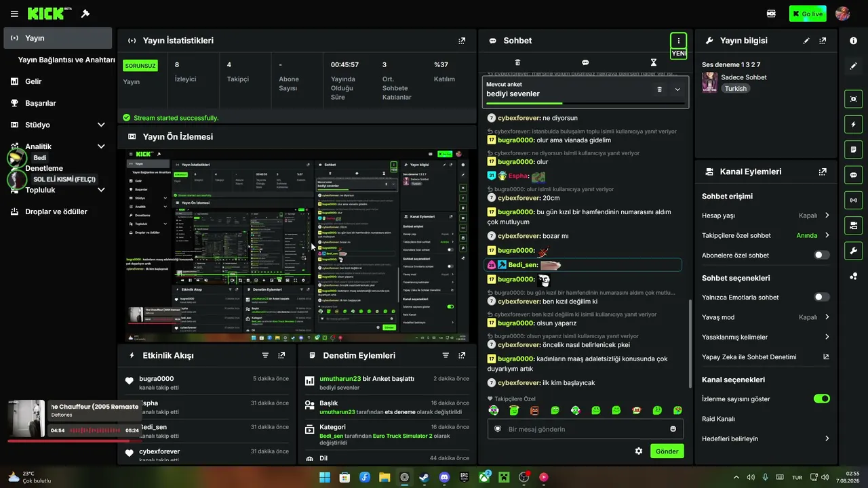
Task: Toggle the stream preview widget icon in sidebar
Action: click(x=853, y=99)
